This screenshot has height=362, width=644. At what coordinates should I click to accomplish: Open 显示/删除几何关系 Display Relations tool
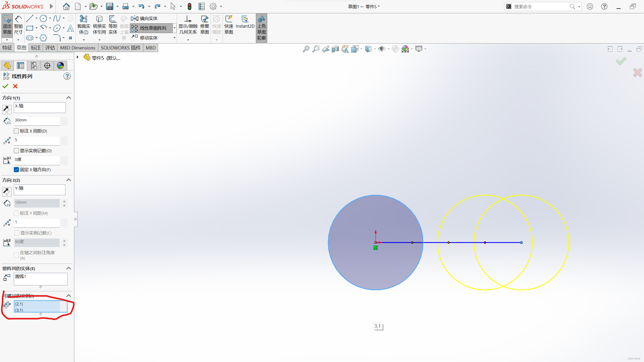[188, 24]
